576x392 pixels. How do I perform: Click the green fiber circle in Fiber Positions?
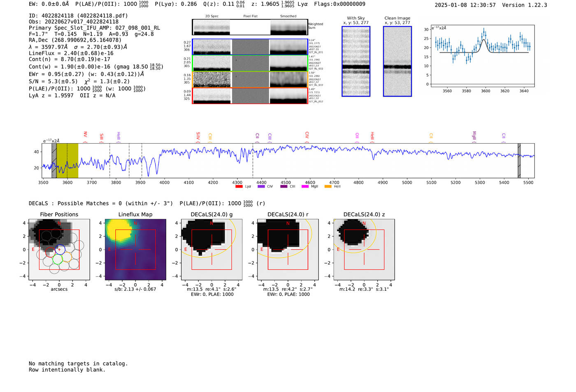coord(57,259)
